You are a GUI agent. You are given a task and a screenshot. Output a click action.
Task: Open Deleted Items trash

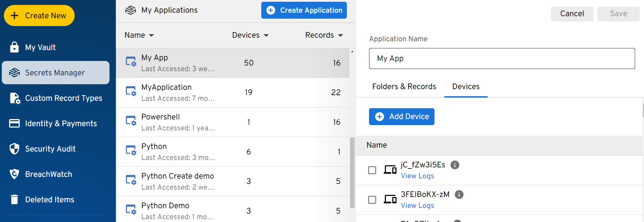[x=49, y=199]
